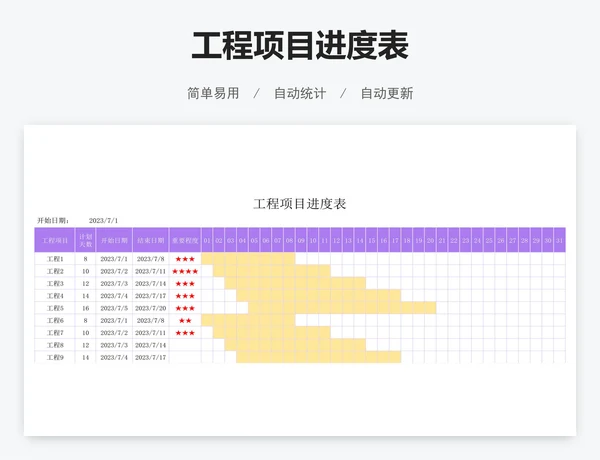The image size is (600, 460).
Task: Select the 工程7 row name cell
Action: click(55, 333)
